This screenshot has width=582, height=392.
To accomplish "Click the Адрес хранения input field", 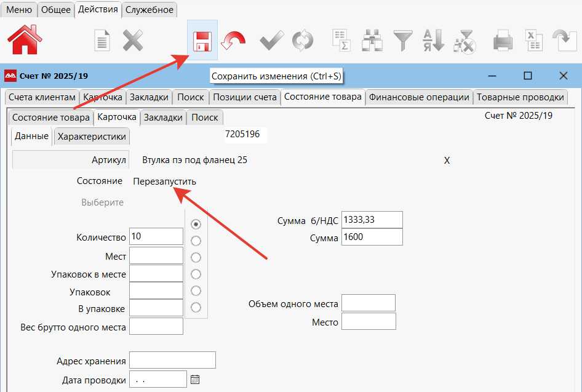I will click(172, 361).
